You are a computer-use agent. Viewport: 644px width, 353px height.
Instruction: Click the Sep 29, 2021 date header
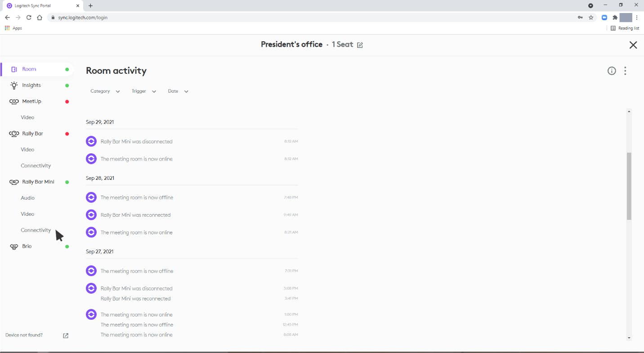coord(100,122)
